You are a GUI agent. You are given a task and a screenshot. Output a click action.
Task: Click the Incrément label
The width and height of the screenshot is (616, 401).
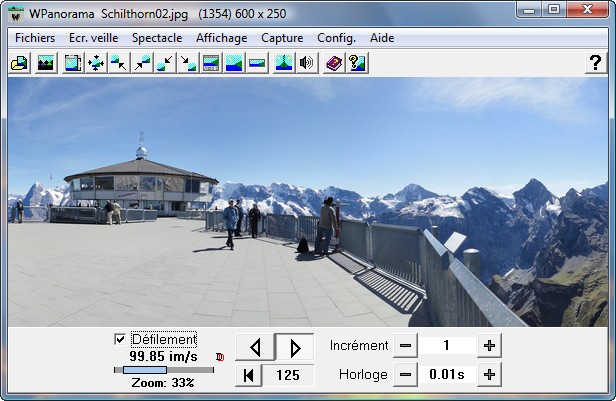(x=359, y=346)
